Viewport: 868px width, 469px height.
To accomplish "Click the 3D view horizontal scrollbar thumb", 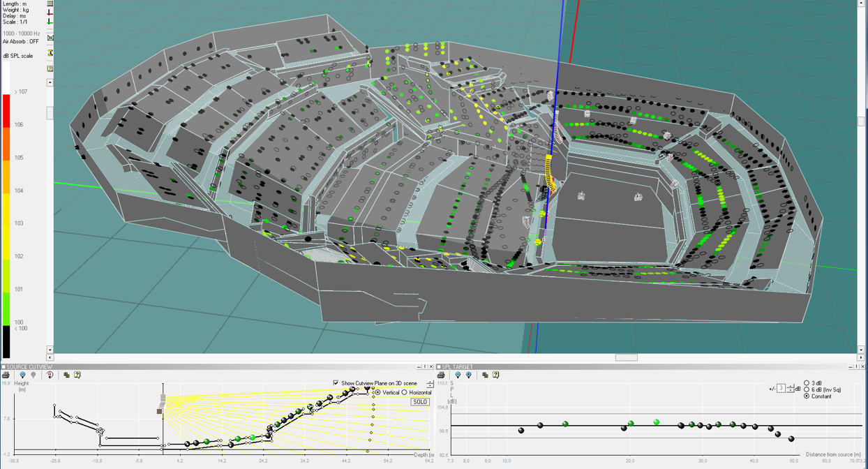I will pos(626,357).
